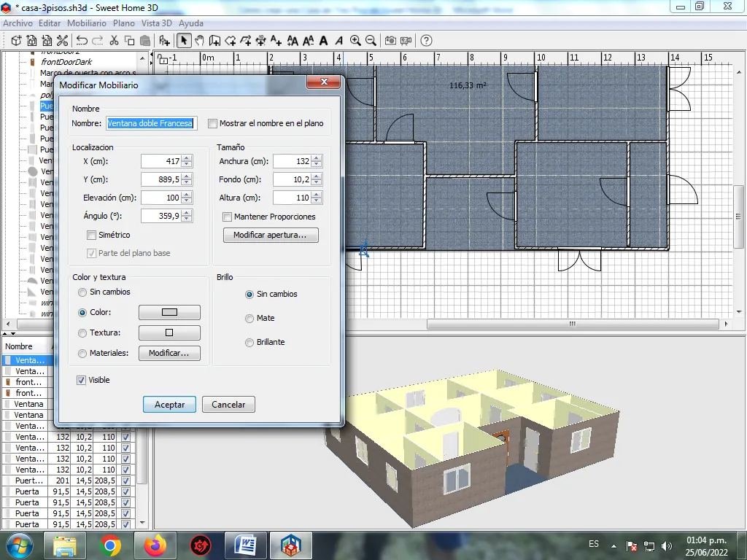Click the Add furniture to home icon

(164, 41)
